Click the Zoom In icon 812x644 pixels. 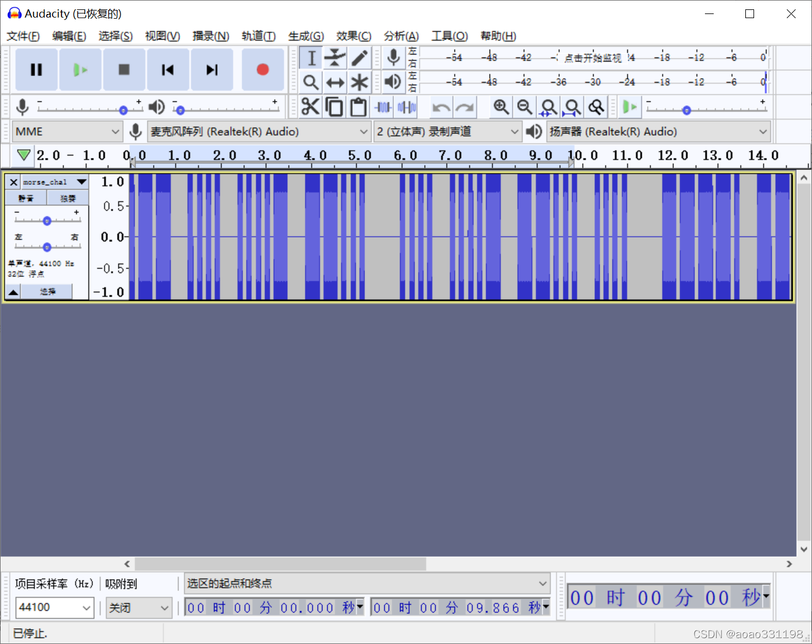click(501, 107)
